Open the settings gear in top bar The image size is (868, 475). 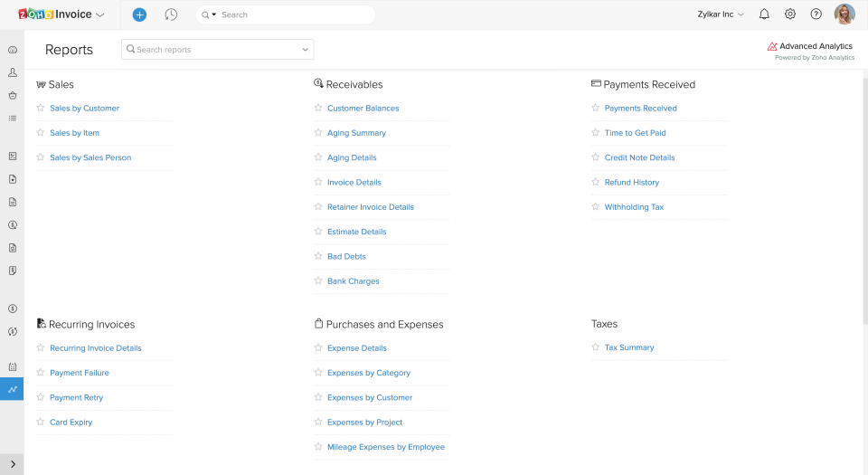tap(790, 14)
